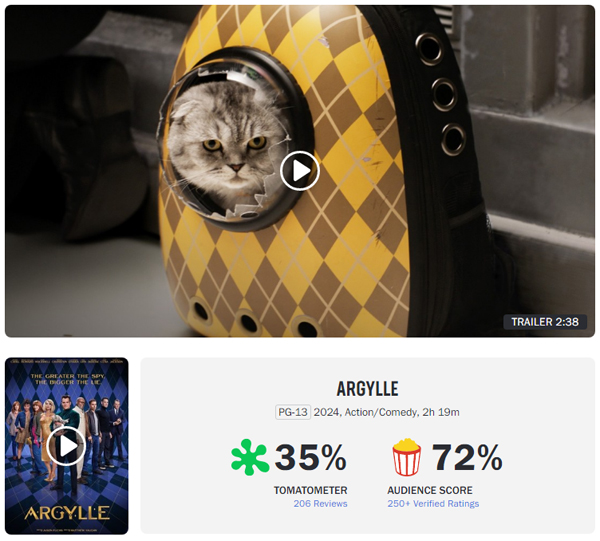The image size is (600, 541).
Task: Click the poster tagline text at top
Action: pyautogui.click(x=67, y=379)
